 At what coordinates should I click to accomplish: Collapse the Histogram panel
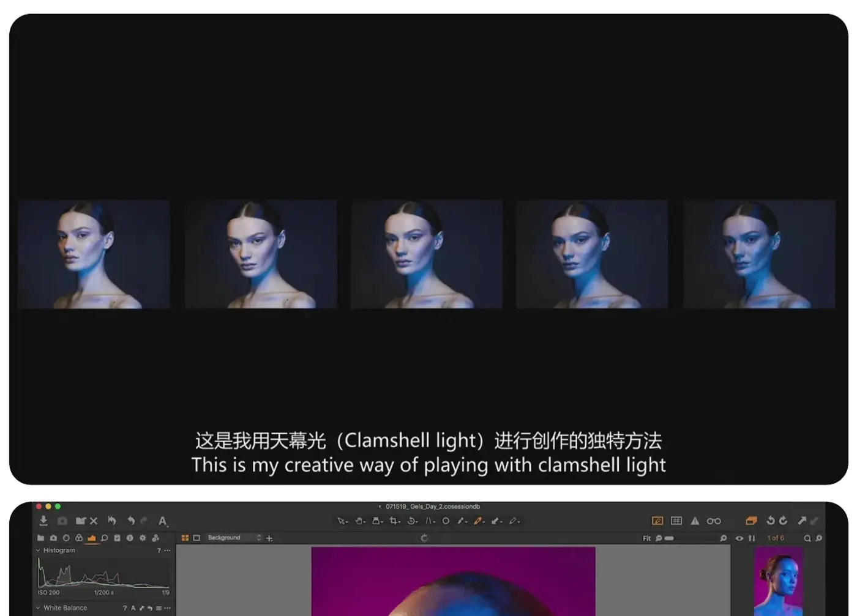click(x=38, y=551)
